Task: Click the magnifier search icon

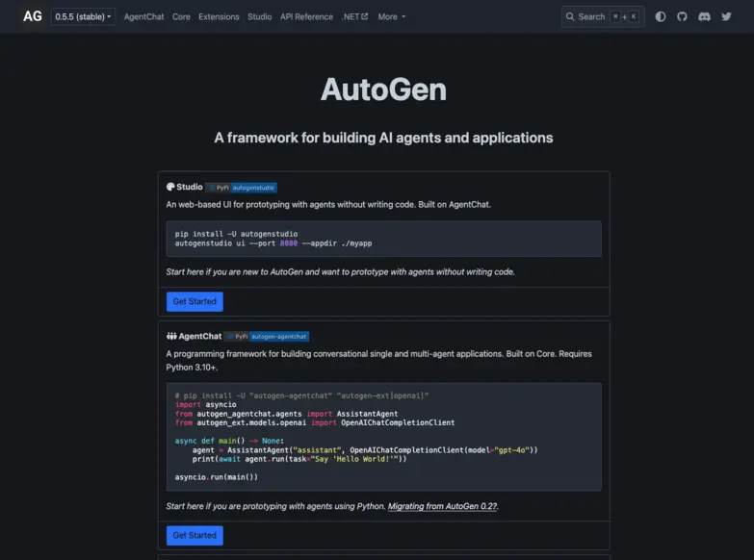Action: point(570,16)
